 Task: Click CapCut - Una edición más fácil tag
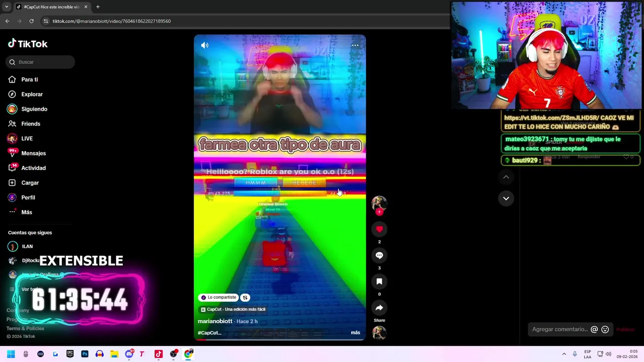232,309
